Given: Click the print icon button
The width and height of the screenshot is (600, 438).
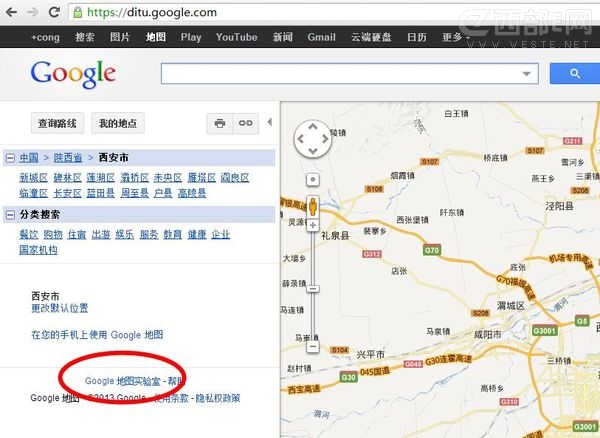Looking at the screenshot, I should pyautogui.click(x=219, y=123).
